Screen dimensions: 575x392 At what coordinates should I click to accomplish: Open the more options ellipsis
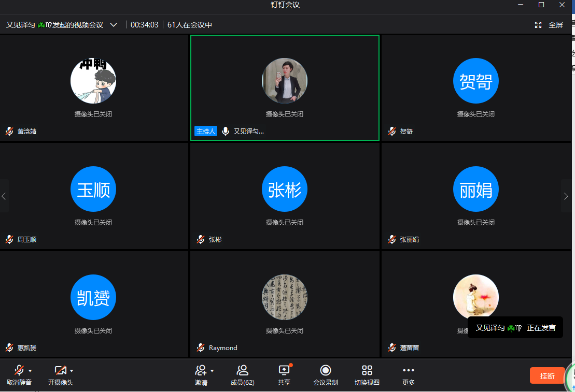click(409, 370)
